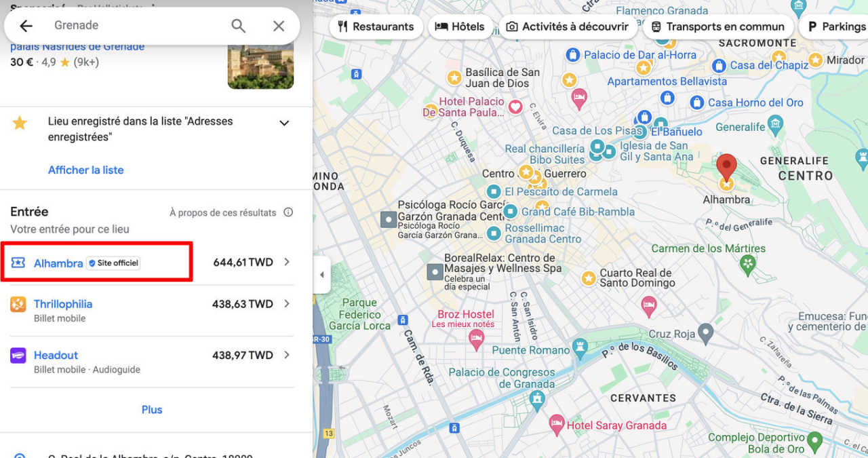Expand the Headout 438,97 TWD chevron
The height and width of the screenshot is (458, 868).
coord(286,355)
